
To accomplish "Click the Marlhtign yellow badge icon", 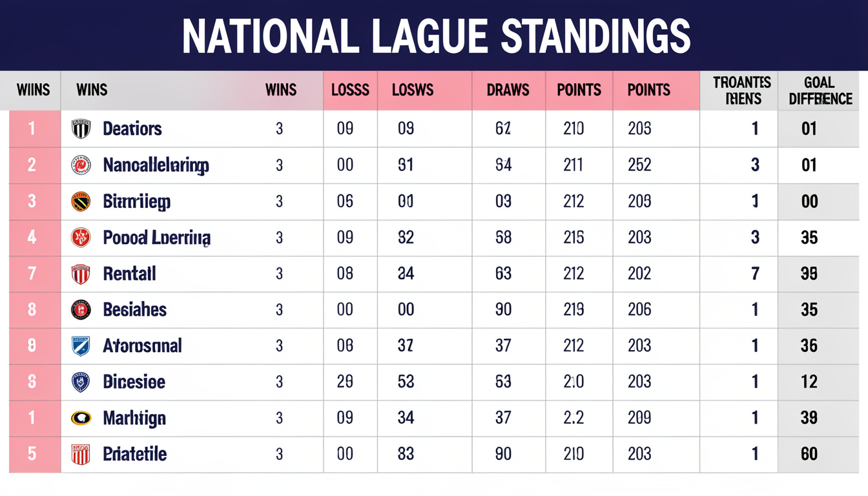I will 81,418.
